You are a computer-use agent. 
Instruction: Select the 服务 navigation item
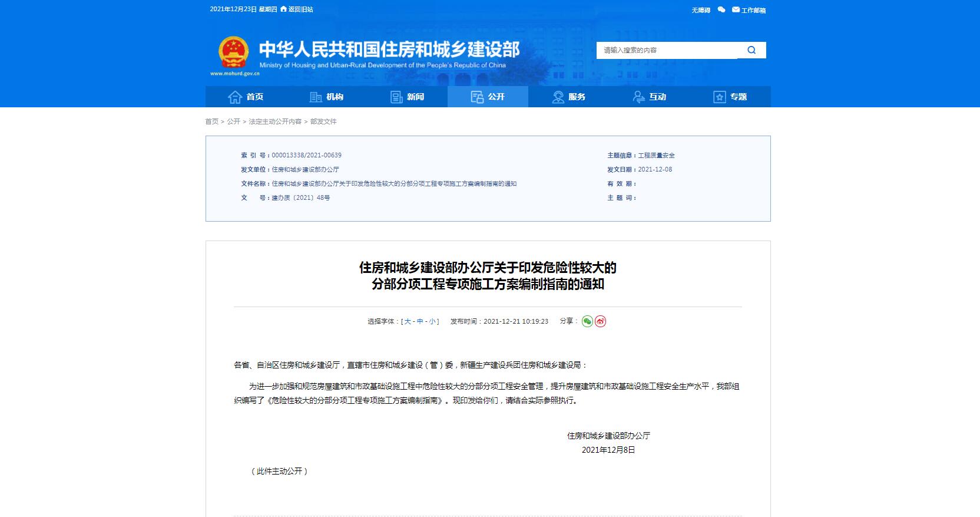click(x=569, y=97)
